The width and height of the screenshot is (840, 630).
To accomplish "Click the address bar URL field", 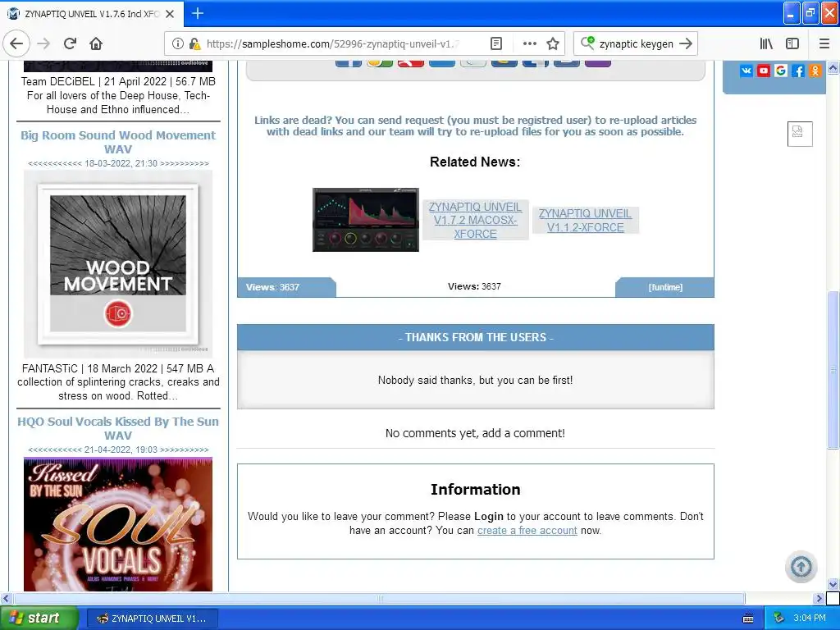I will tap(332, 43).
